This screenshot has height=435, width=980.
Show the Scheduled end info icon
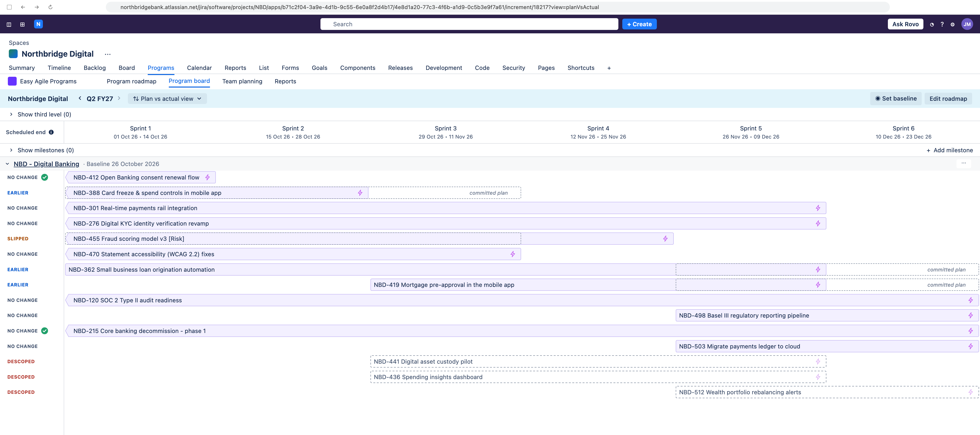[51, 132]
